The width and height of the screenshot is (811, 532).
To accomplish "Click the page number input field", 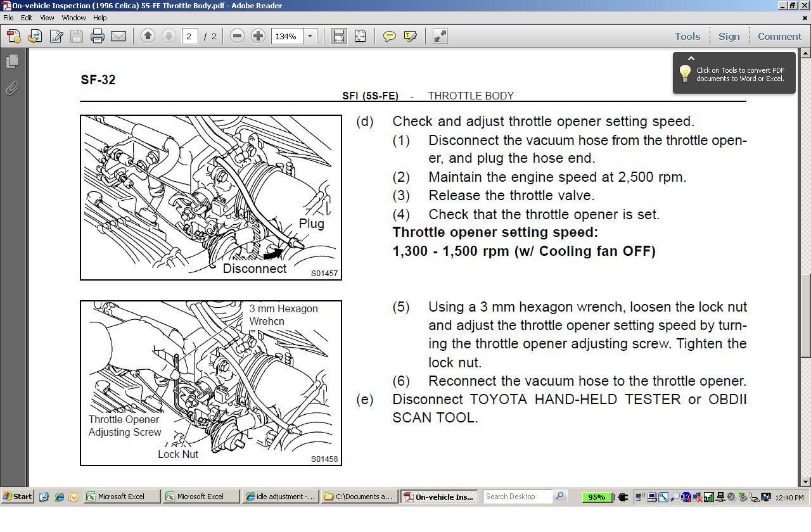I will 189,36.
